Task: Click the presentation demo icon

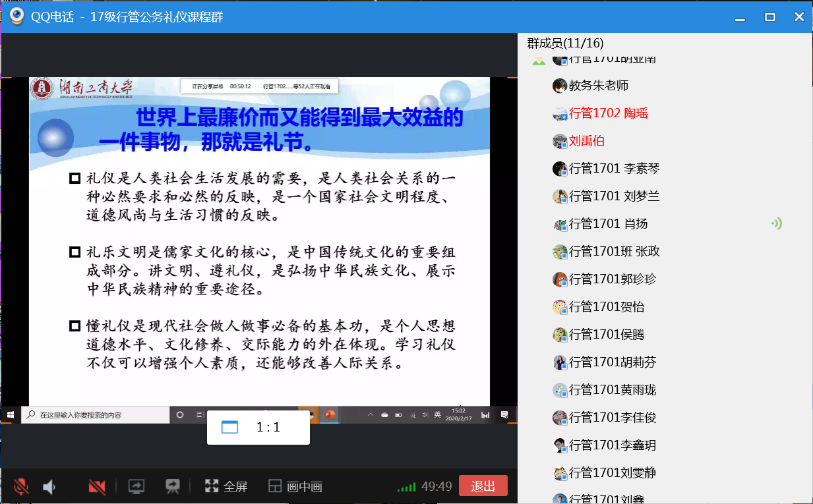Action: click(x=173, y=487)
